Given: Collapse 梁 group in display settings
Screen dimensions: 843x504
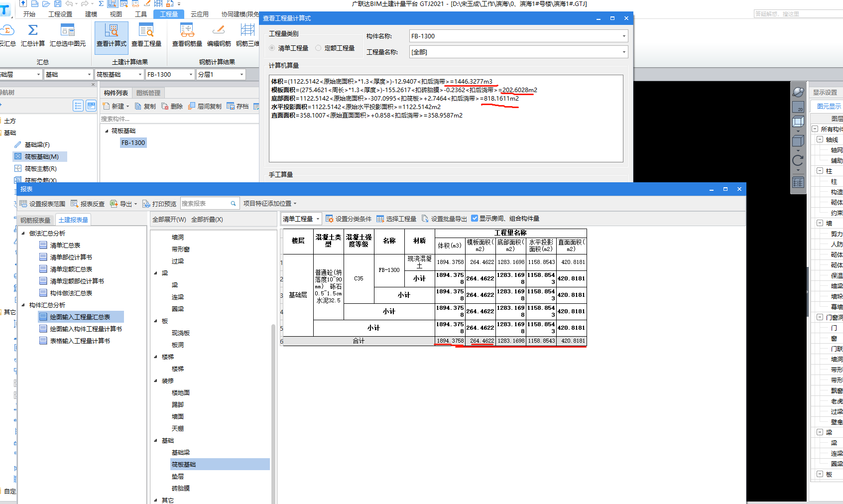Looking at the screenshot, I should (820, 432).
